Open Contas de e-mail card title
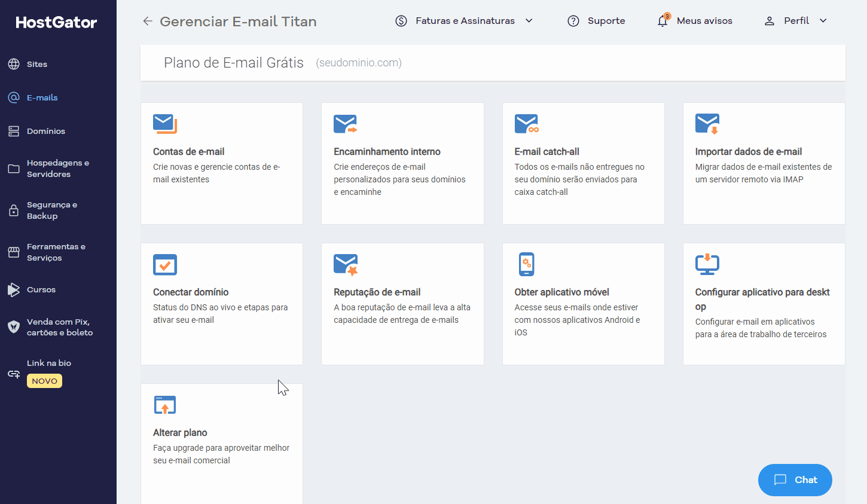This screenshot has height=504, width=867. point(188,152)
